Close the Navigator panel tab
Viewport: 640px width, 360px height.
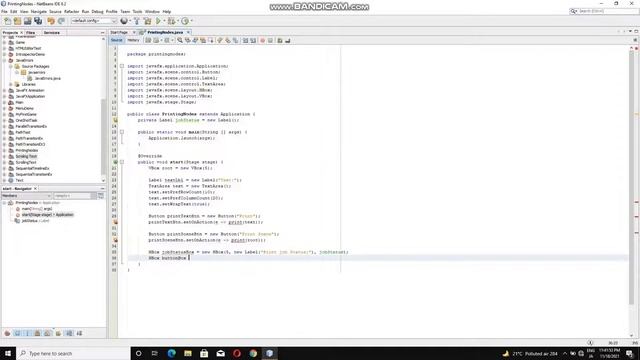click(x=36, y=189)
